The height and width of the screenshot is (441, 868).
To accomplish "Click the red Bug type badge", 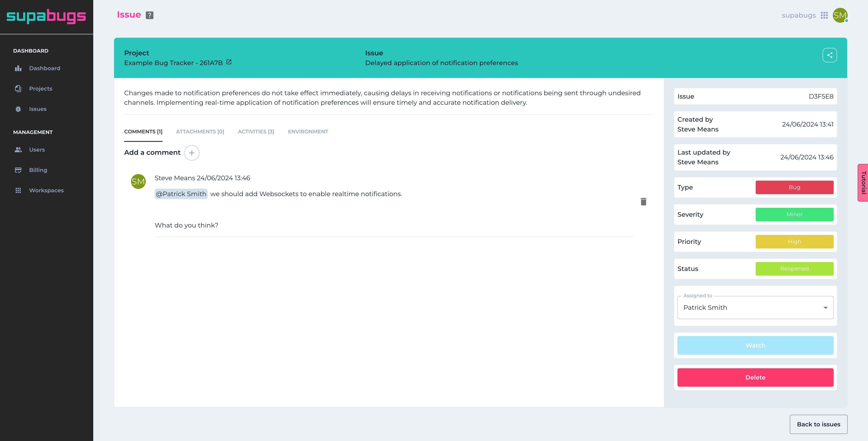I will pos(794,187).
